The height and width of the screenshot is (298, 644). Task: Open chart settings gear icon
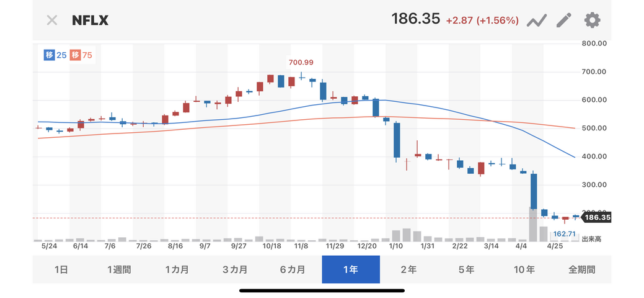pyautogui.click(x=592, y=20)
